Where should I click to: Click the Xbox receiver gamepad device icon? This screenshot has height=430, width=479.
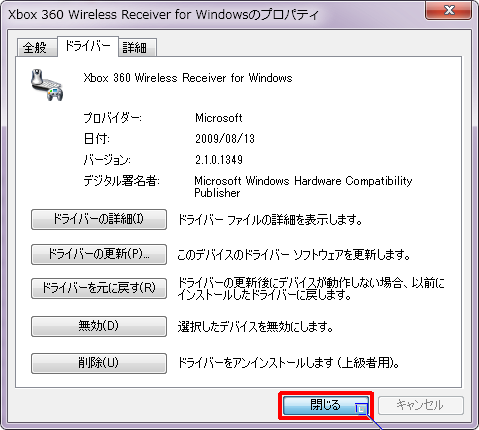click(x=47, y=85)
